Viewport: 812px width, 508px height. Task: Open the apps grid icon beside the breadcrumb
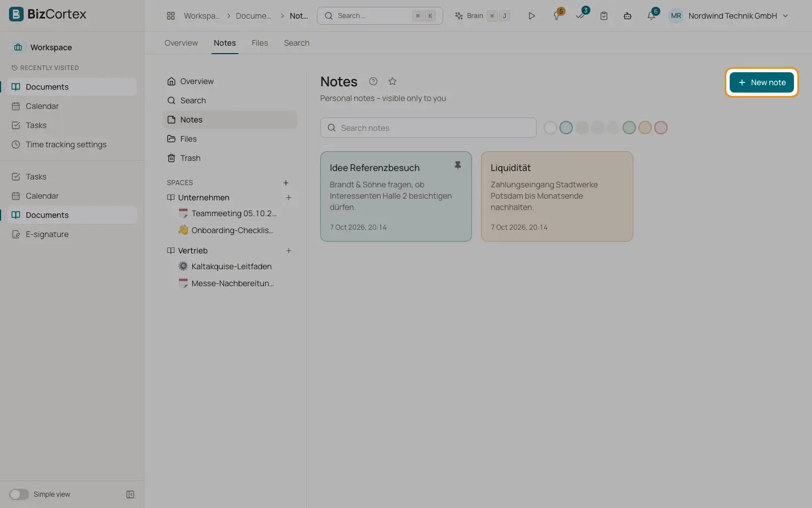point(171,16)
